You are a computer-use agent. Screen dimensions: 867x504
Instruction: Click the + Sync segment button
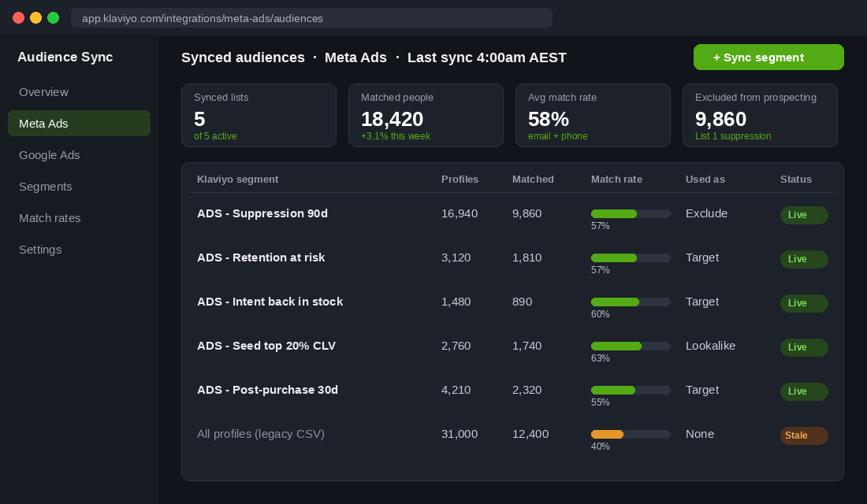(768, 57)
